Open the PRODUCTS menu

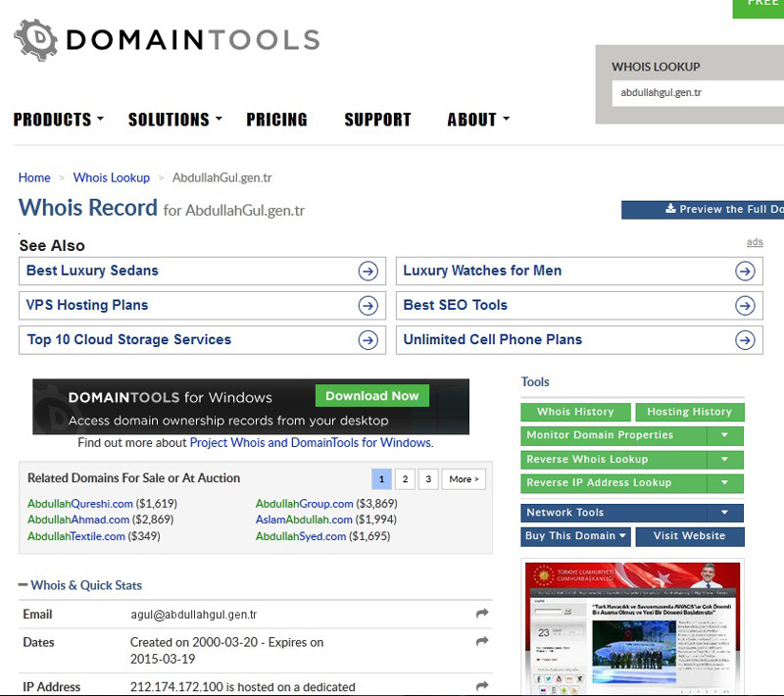(x=58, y=120)
